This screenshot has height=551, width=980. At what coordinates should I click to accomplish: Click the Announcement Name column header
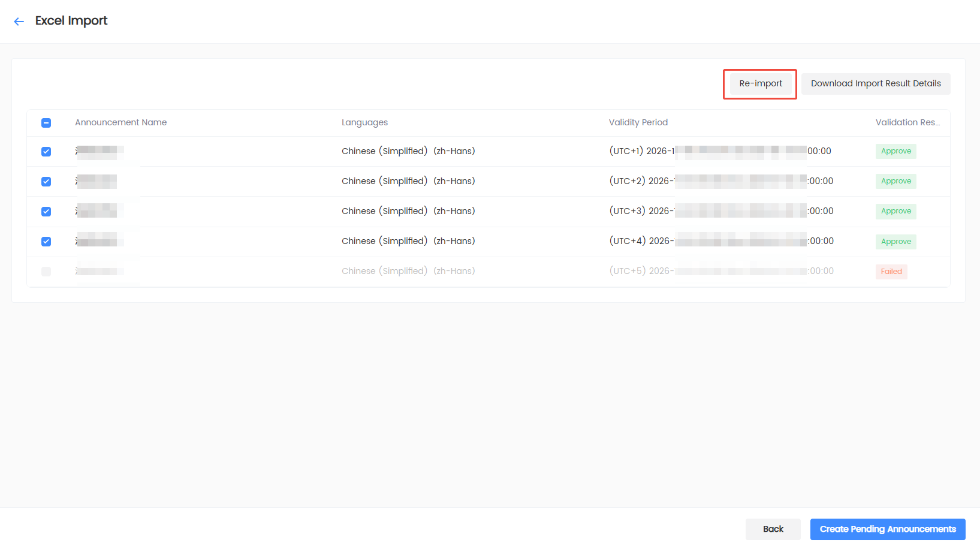pos(121,122)
